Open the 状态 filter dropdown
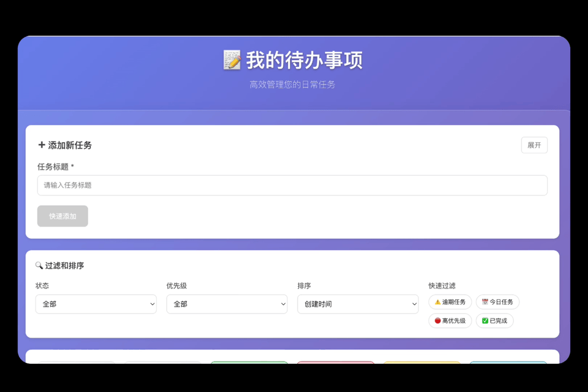Image resolution: width=588 pixels, height=392 pixels. (96, 304)
